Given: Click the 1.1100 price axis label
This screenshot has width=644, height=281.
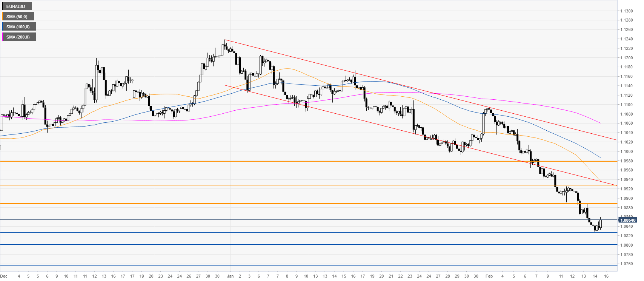Looking at the screenshot, I should pyautogui.click(x=626, y=105).
